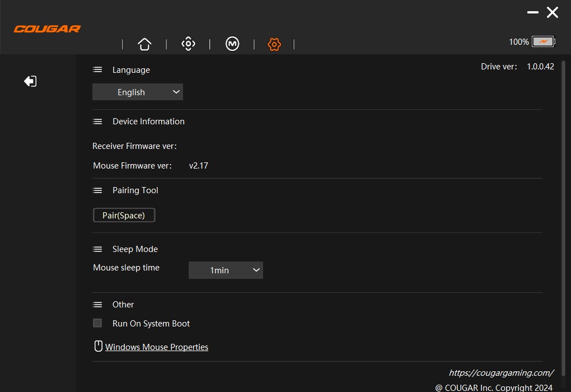571x392 pixels.
Task: Minimize the COUGAR window
Action: coord(532,12)
